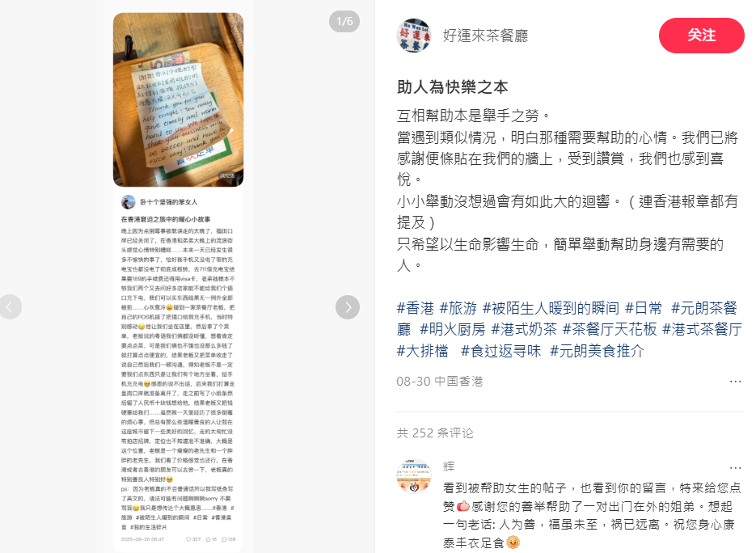
Task: Open the #被陌生人暖到的瞬间 hashtag
Action: (551, 308)
